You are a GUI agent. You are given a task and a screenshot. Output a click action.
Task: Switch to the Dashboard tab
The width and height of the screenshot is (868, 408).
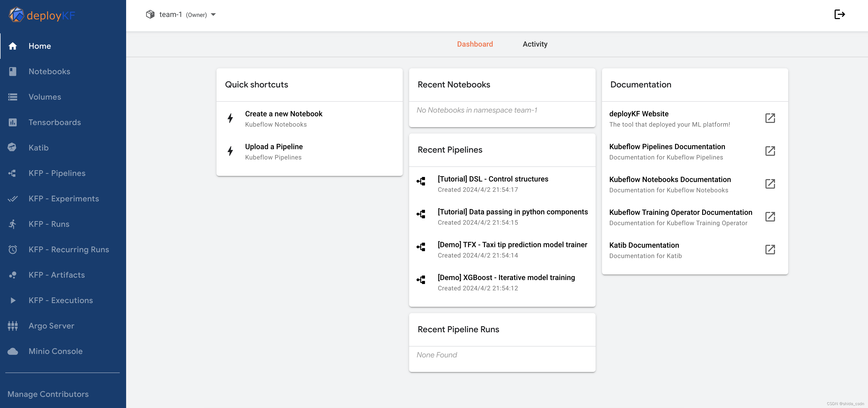pyautogui.click(x=475, y=44)
